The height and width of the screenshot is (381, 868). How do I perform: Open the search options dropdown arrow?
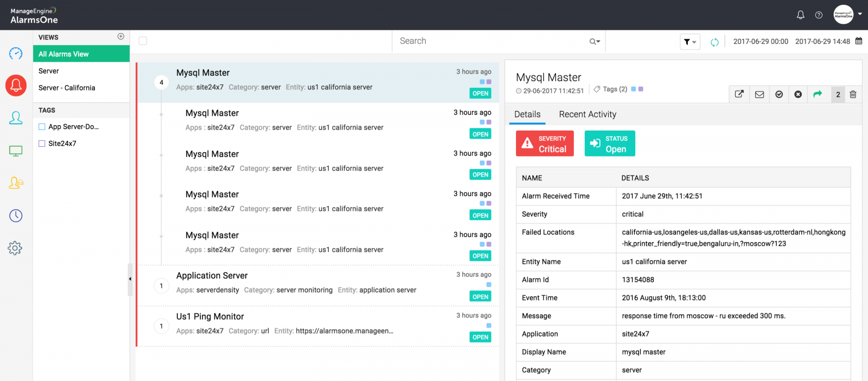pyautogui.click(x=595, y=41)
